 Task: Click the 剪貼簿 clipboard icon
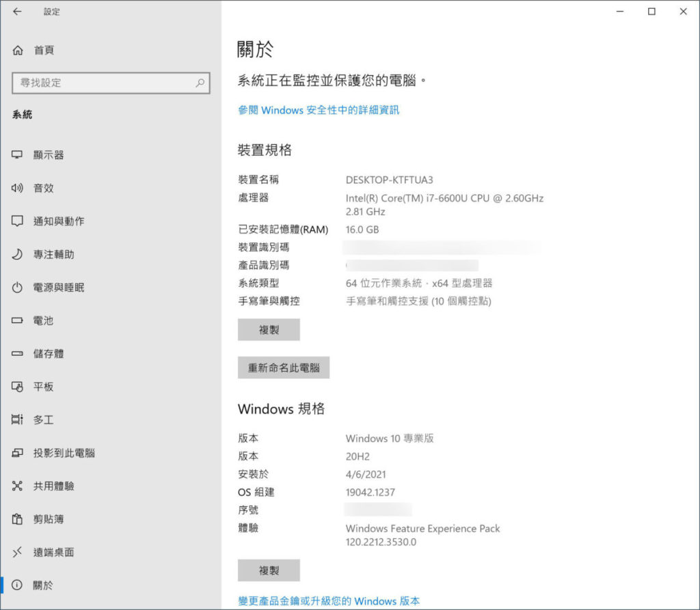[17, 519]
